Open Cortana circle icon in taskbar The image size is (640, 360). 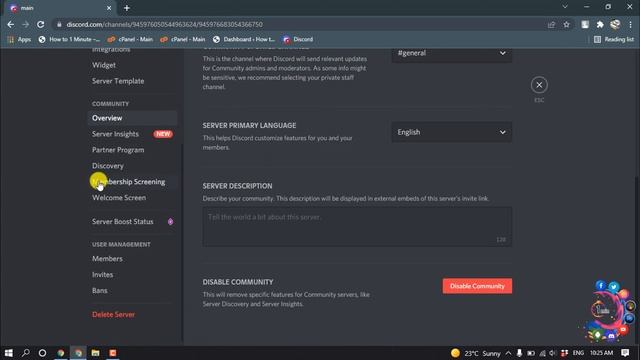click(x=42, y=353)
